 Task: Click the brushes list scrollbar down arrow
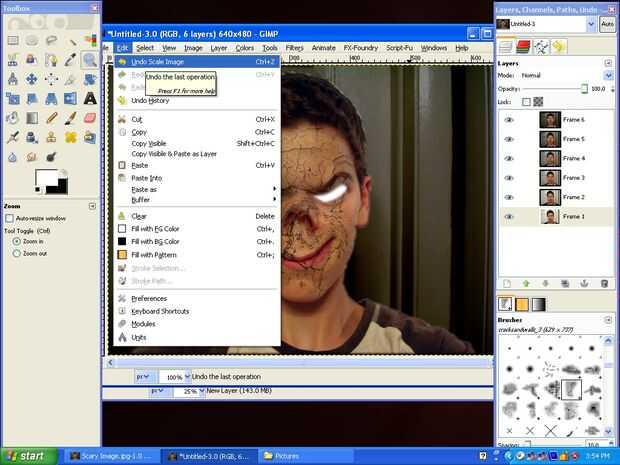click(x=608, y=431)
